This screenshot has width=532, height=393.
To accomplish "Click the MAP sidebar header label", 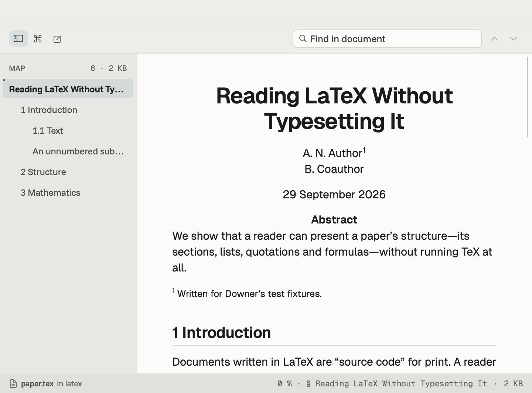I will [x=17, y=68].
